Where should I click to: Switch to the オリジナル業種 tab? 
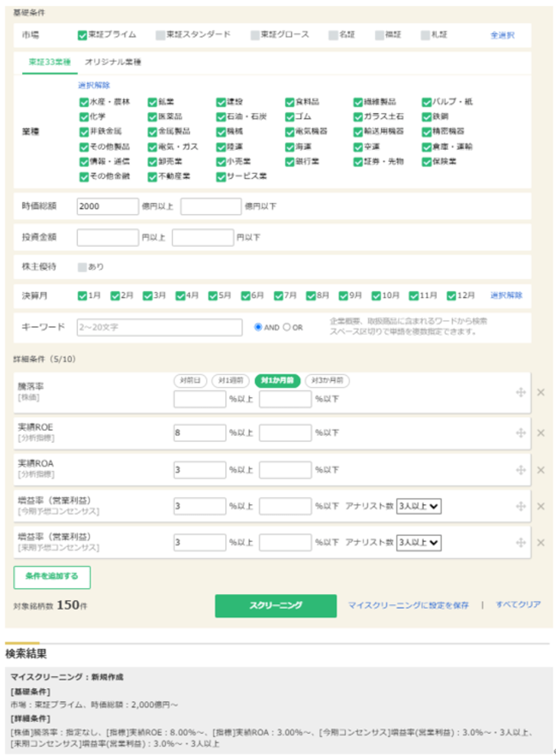tap(113, 62)
